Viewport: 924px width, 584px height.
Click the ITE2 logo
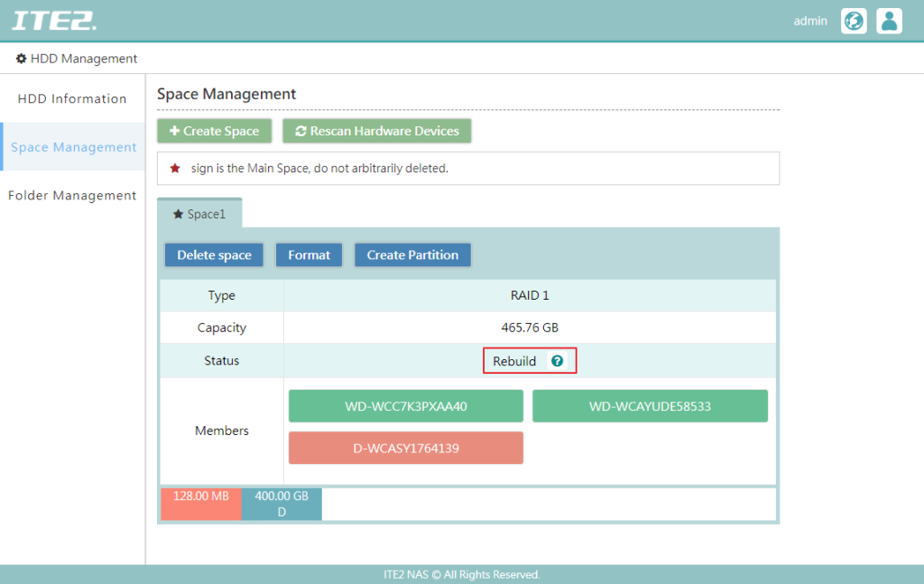point(54,20)
